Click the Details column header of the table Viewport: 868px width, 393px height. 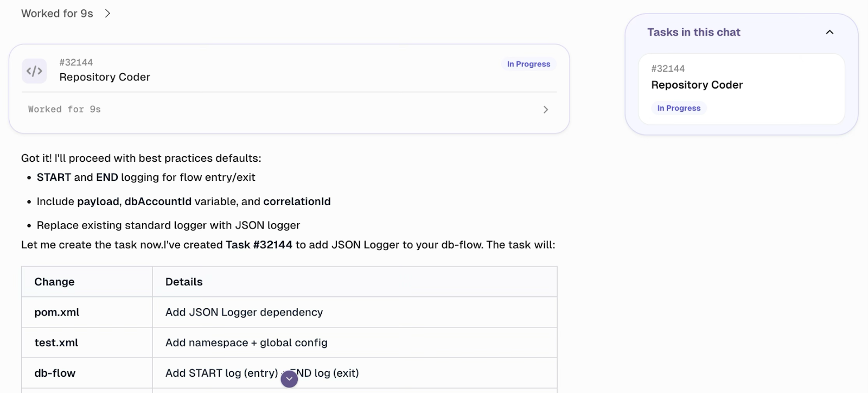coord(184,281)
